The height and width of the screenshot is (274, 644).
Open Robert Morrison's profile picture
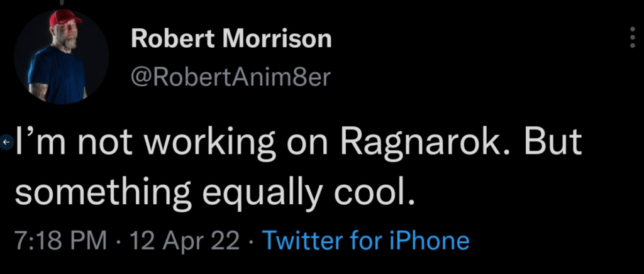coord(61,57)
